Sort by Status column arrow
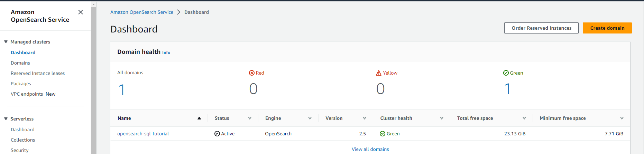 coord(250,118)
